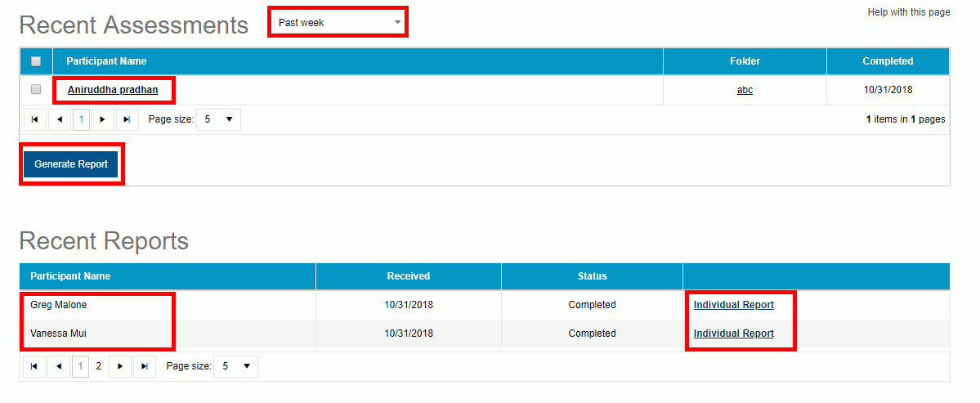This screenshot has height=403, width=980.
Task: Go to last page in Recent Reports pager
Action: (x=145, y=367)
